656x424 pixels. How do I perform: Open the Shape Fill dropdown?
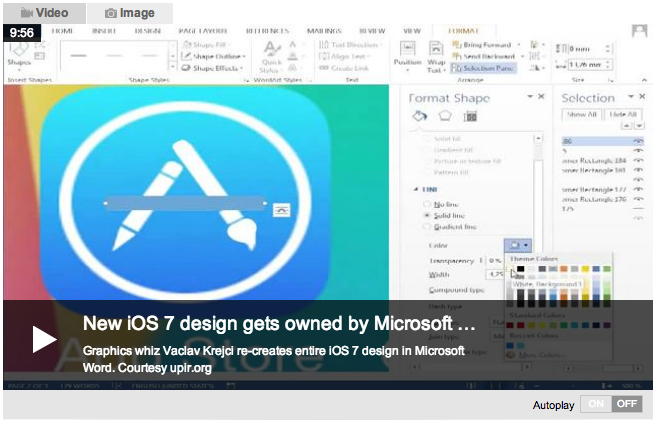point(208,45)
